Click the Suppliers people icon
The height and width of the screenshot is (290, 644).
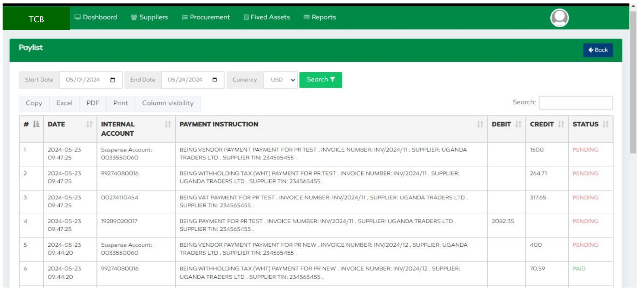[x=134, y=17]
